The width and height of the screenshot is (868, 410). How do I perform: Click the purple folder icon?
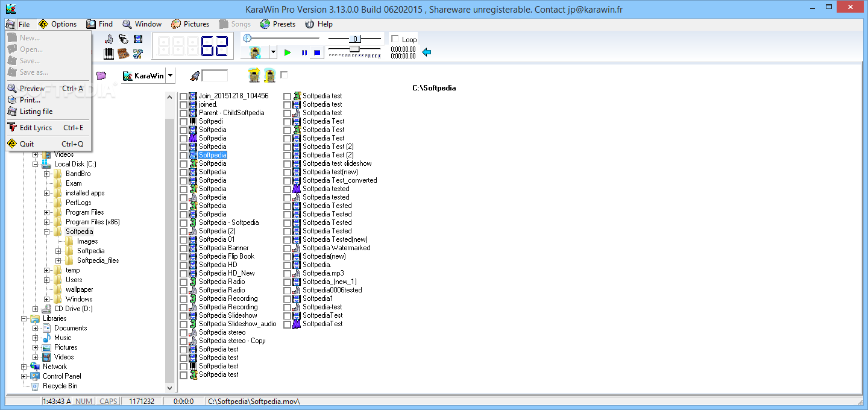pyautogui.click(x=101, y=76)
